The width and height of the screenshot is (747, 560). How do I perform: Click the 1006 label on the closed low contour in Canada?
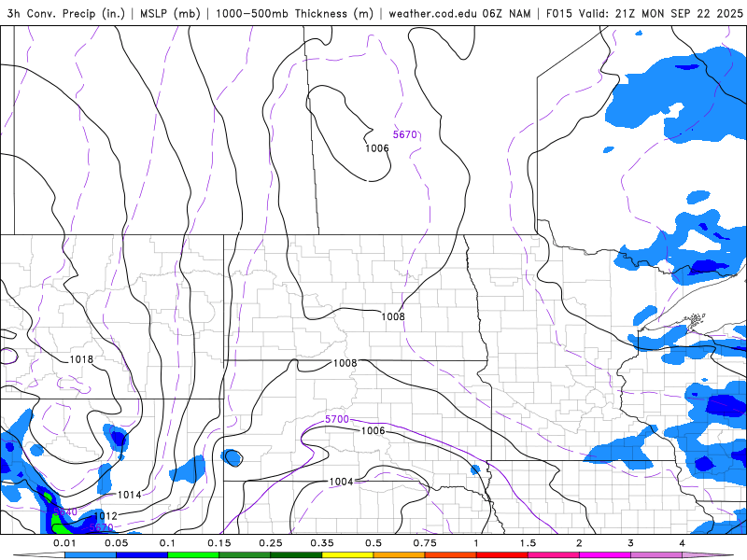pyautogui.click(x=377, y=148)
